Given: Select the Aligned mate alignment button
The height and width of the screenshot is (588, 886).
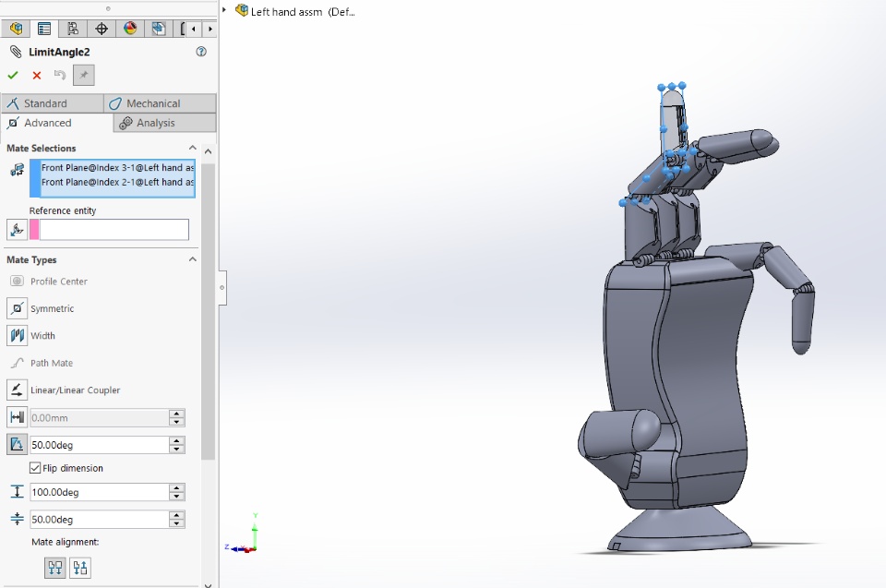Looking at the screenshot, I should click(55, 568).
